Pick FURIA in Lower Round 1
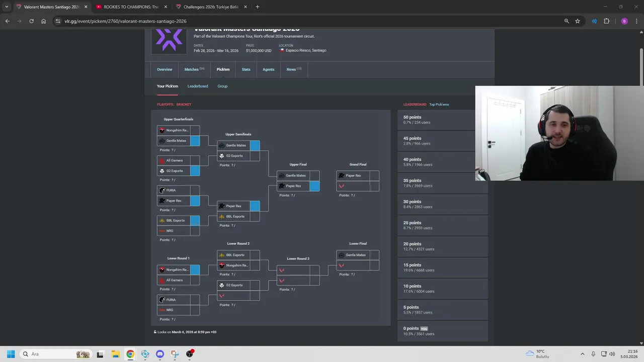 178,300
